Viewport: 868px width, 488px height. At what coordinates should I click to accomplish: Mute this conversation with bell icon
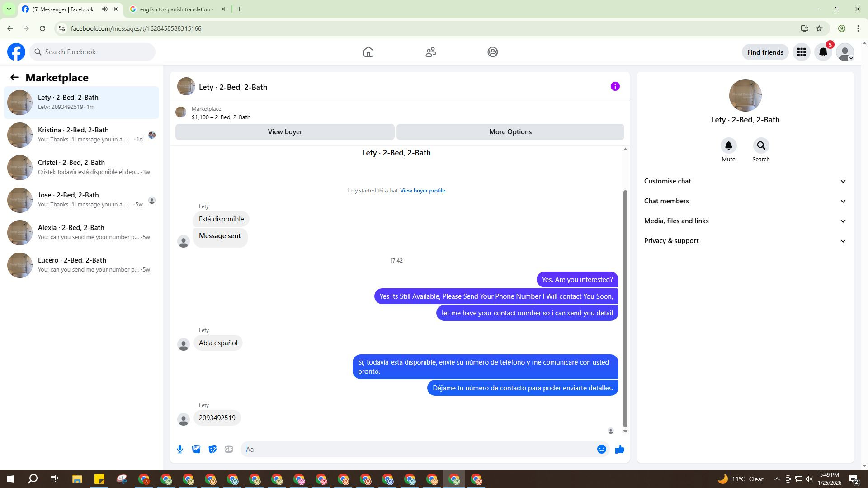[x=728, y=145]
